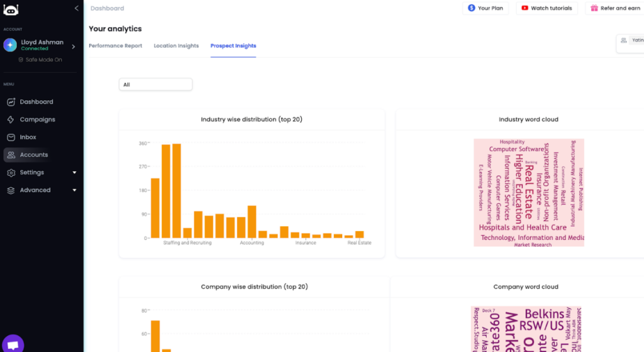Click the Industry wise distribution heading

(x=252, y=119)
